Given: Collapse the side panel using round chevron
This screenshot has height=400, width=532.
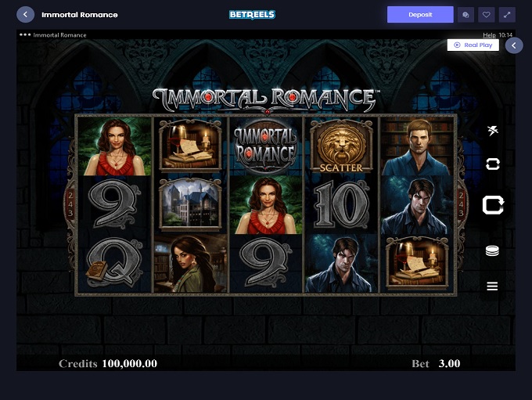Looking at the screenshot, I should (514, 45).
